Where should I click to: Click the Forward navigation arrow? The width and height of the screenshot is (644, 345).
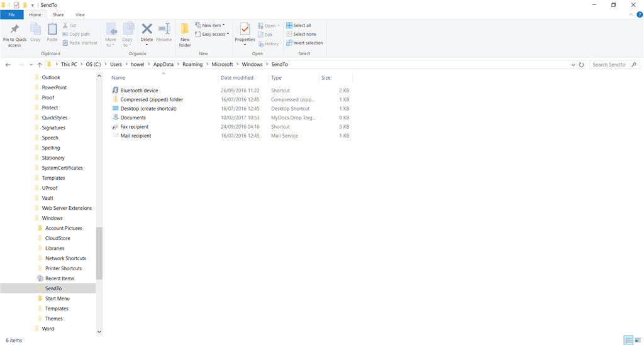21,64
